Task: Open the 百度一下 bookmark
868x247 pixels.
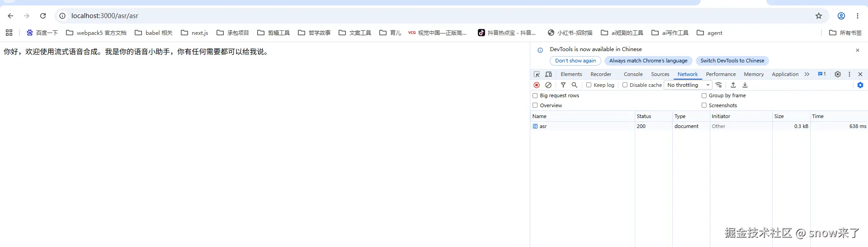Action: (x=42, y=33)
